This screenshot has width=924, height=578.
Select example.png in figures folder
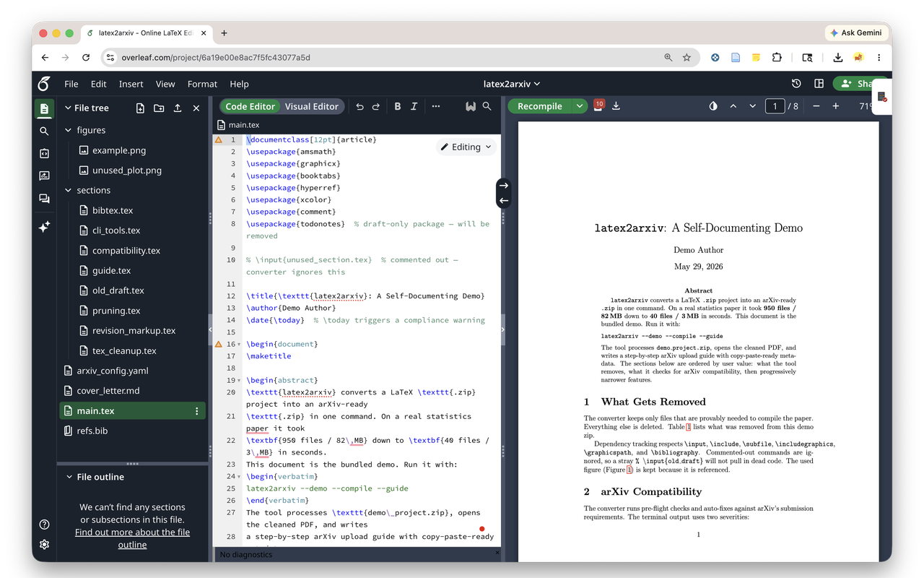pos(119,150)
